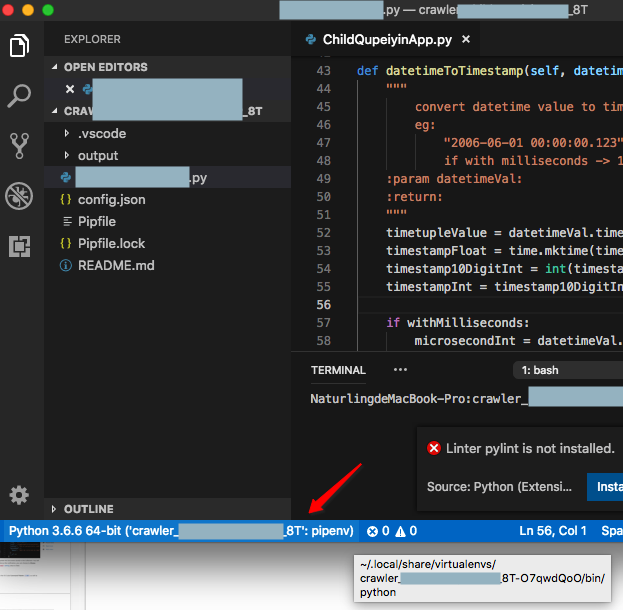Click the EXPLORER panel title
623x610 pixels.
point(92,39)
